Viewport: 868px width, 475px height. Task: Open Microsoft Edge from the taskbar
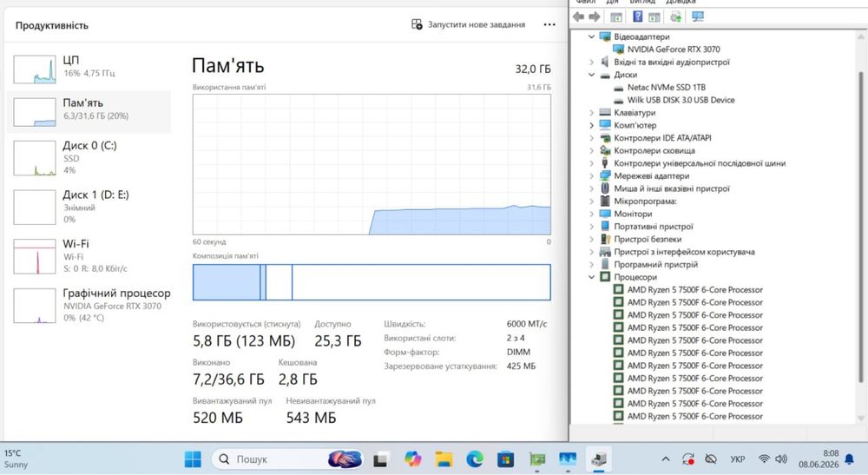coord(475,459)
